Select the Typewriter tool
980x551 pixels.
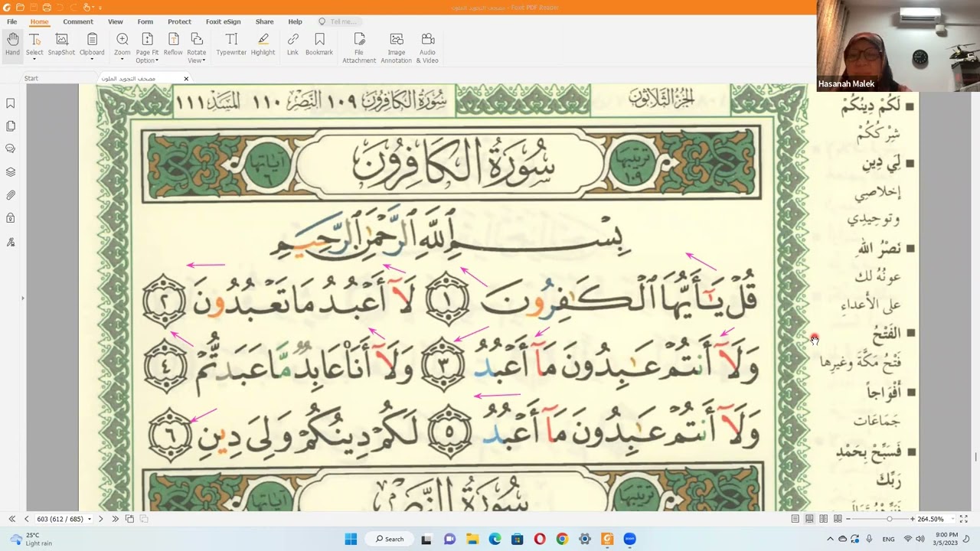[231, 44]
